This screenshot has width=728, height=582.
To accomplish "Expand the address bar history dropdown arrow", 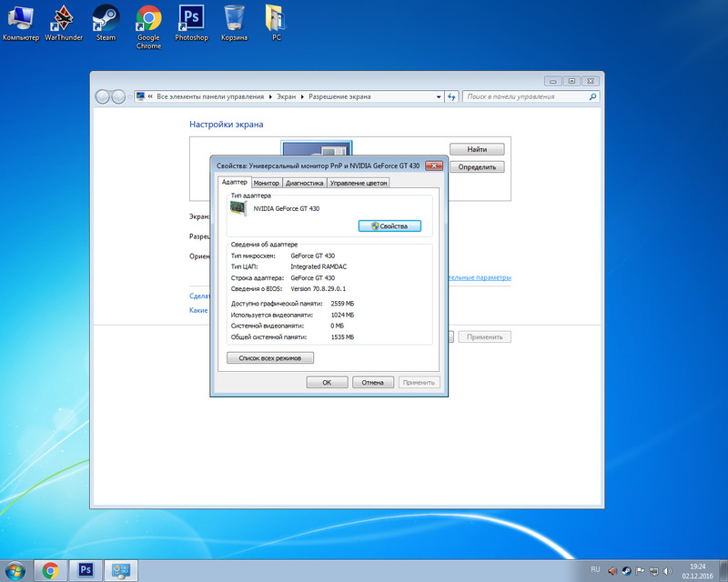I will point(438,96).
